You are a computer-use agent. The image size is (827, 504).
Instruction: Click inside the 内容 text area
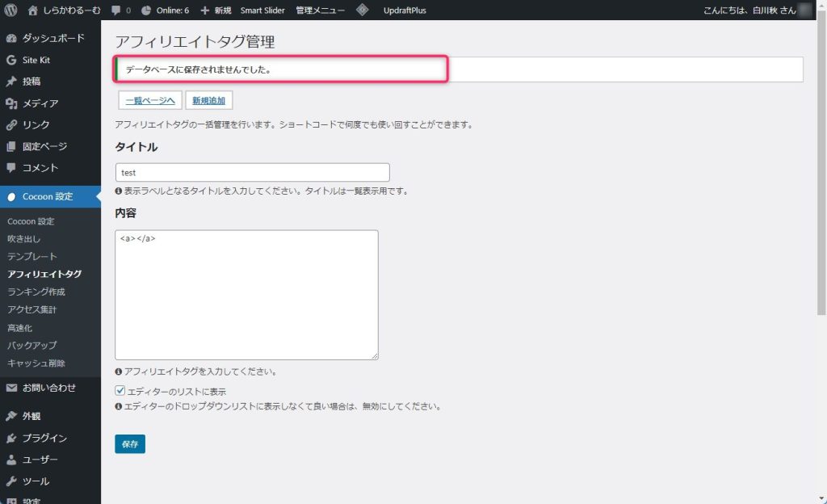tap(246, 295)
